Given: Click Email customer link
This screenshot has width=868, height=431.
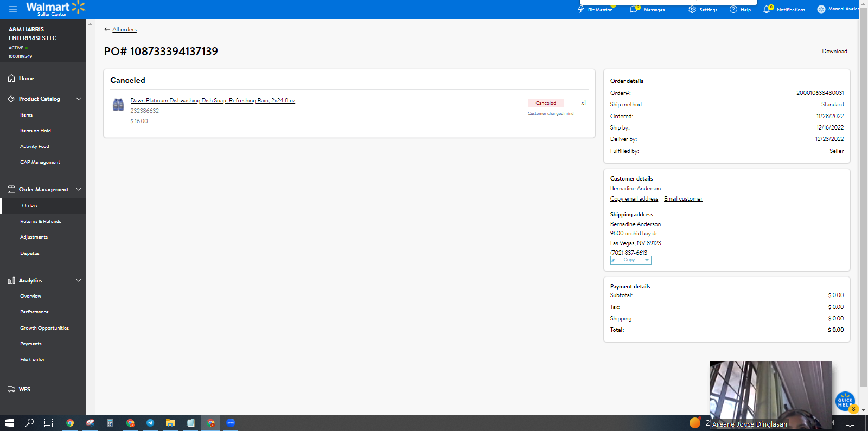Looking at the screenshot, I should click(x=684, y=199).
